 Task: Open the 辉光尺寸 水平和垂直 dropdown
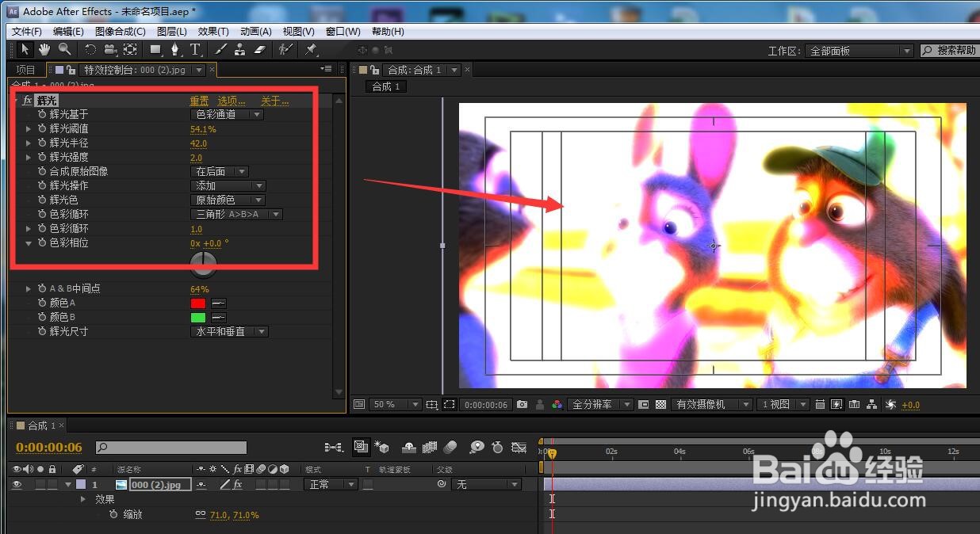pyautogui.click(x=230, y=331)
